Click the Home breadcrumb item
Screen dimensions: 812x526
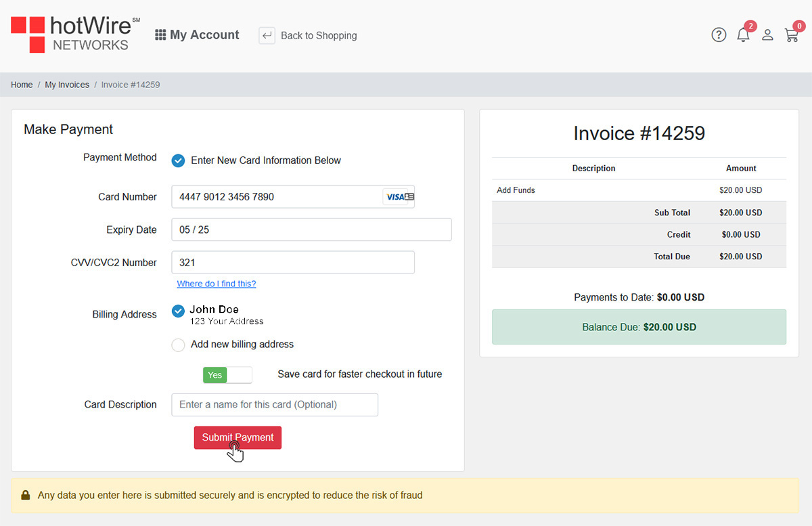pyautogui.click(x=21, y=85)
